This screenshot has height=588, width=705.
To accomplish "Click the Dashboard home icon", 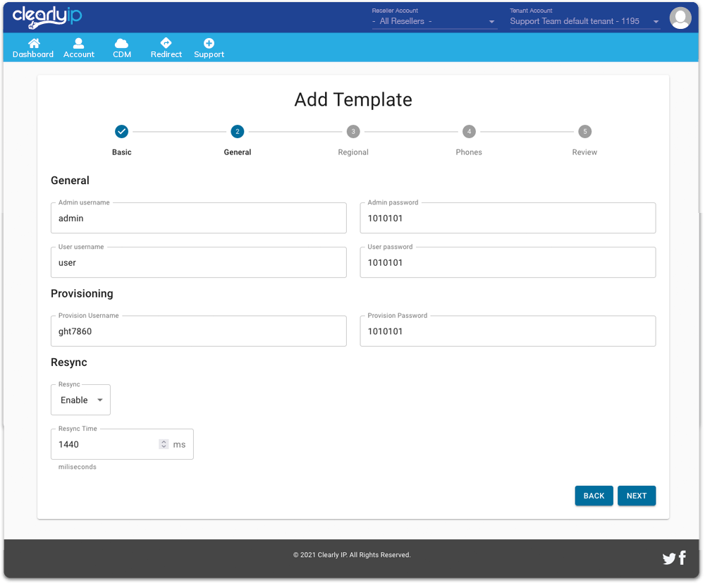I will point(33,44).
